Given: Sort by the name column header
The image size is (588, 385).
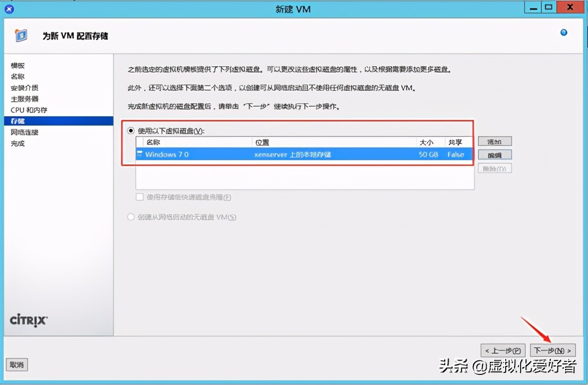Looking at the screenshot, I should pyautogui.click(x=197, y=143).
